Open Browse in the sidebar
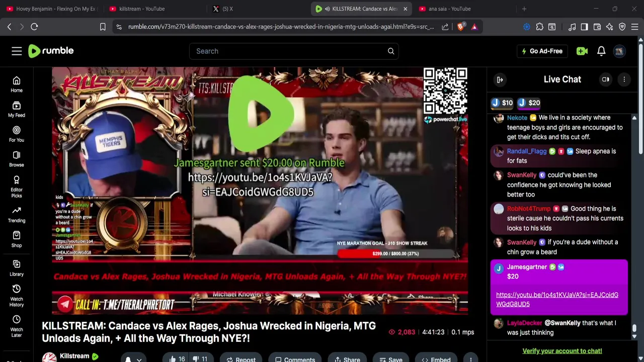 point(17,159)
